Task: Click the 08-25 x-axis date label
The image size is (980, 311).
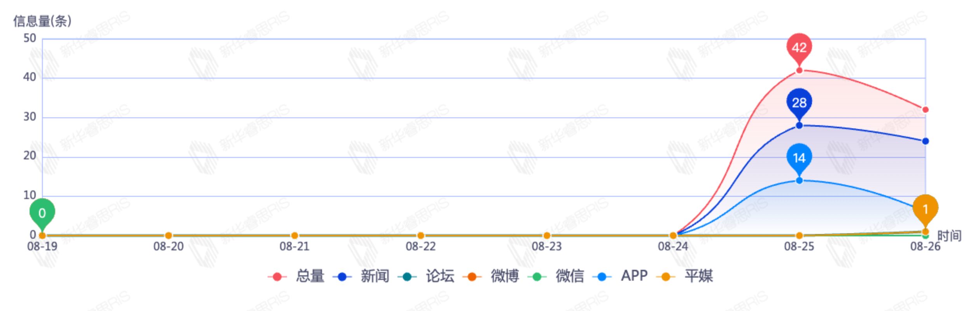Action: (x=799, y=246)
